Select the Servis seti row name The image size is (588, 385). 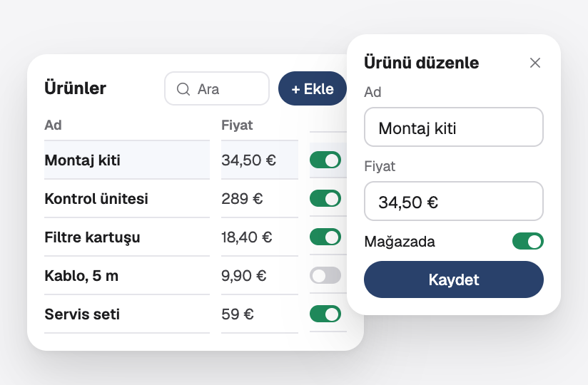click(82, 314)
